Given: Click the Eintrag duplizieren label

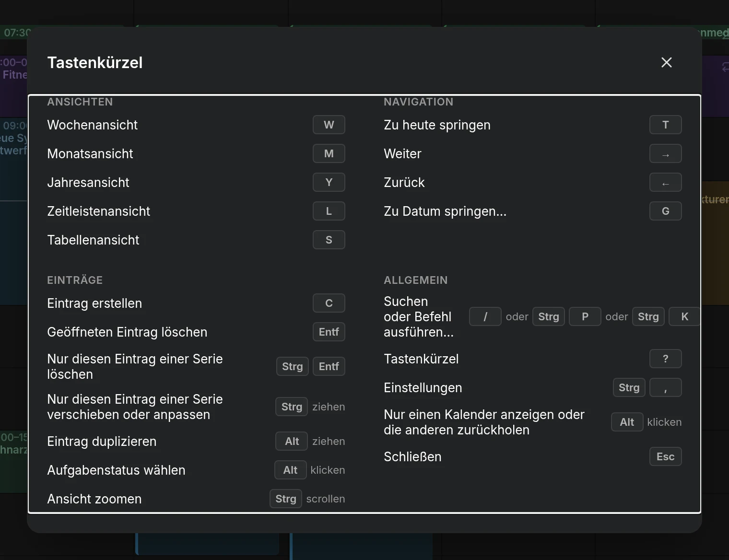Looking at the screenshot, I should [x=102, y=441].
